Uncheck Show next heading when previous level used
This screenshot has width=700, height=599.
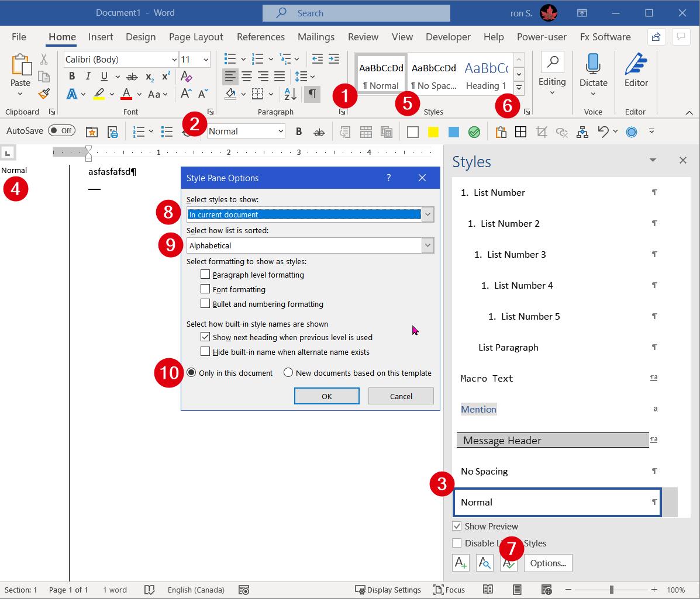(x=205, y=337)
